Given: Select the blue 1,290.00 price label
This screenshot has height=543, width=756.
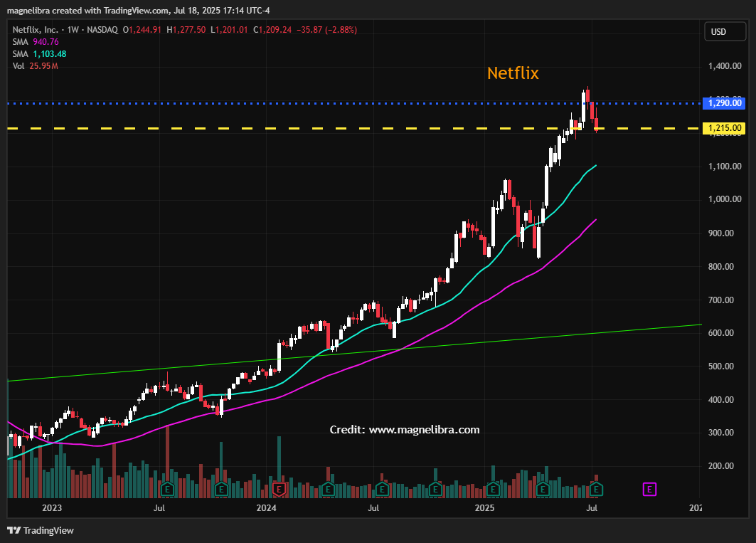Looking at the screenshot, I should pyautogui.click(x=724, y=102).
